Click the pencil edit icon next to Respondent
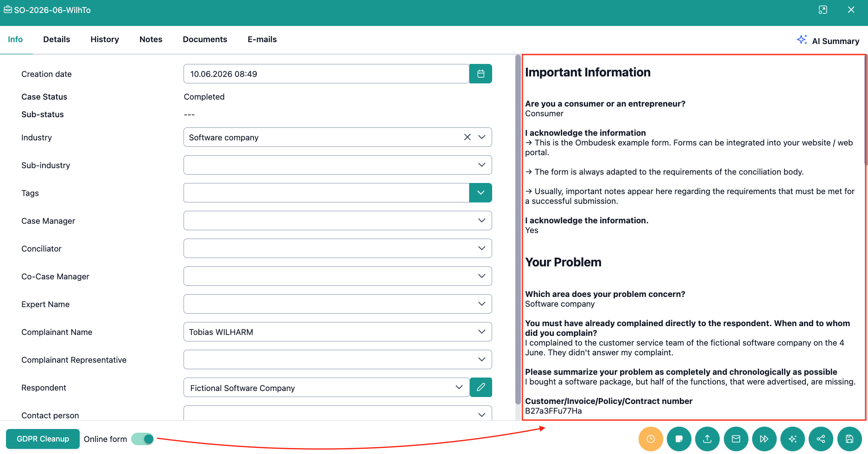868x454 pixels. click(481, 387)
